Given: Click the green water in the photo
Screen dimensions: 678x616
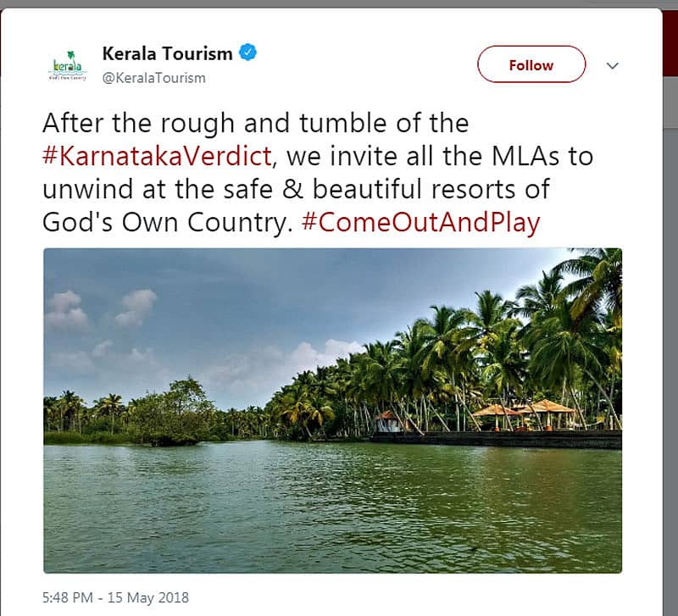Looking at the screenshot, I should (332, 508).
